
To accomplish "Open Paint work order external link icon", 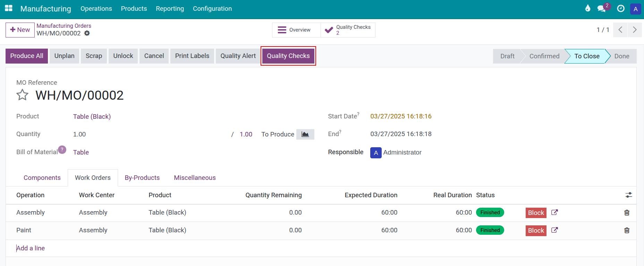I will pos(554,230).
